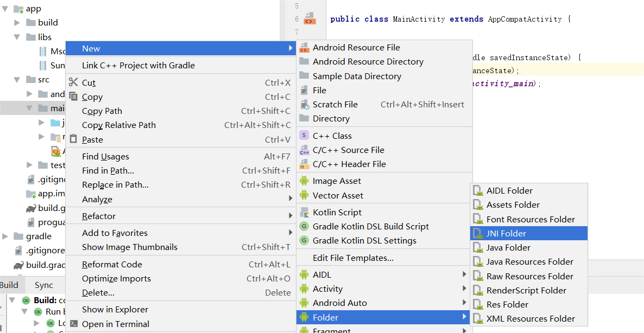Click the C++ Class icon
The width and height of the screenshot is (644, 333).
(304, 136)
